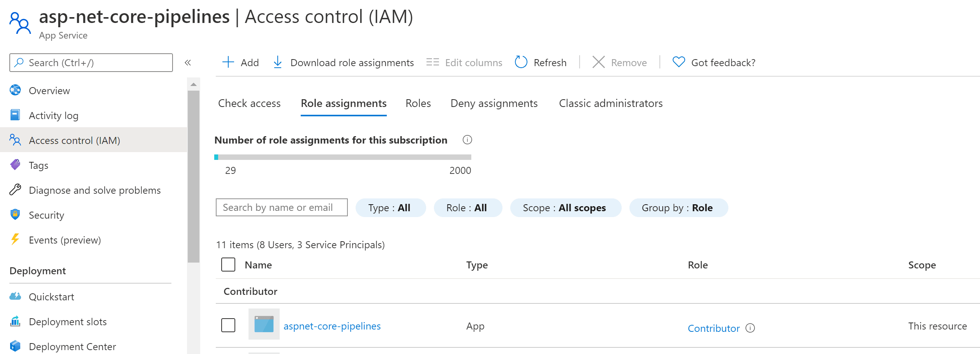Click the Access control (IAM) sidebar icon
980x354 pixels.
click(x=15, y=140)
